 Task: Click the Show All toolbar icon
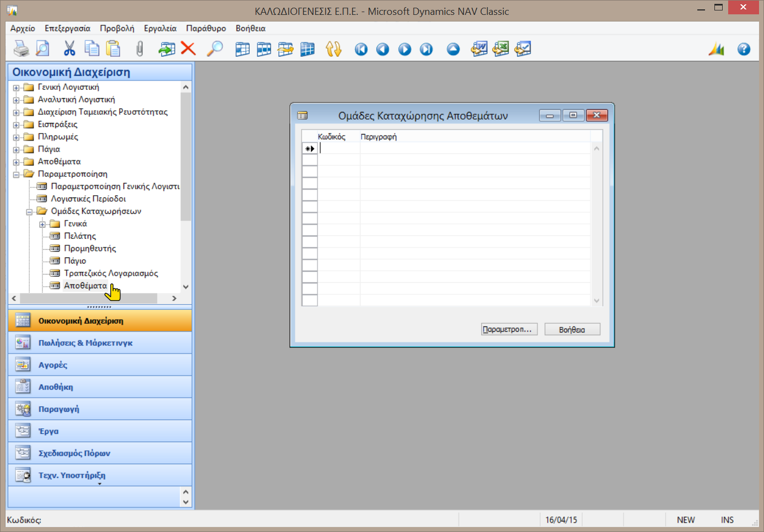tap(307, 49)
